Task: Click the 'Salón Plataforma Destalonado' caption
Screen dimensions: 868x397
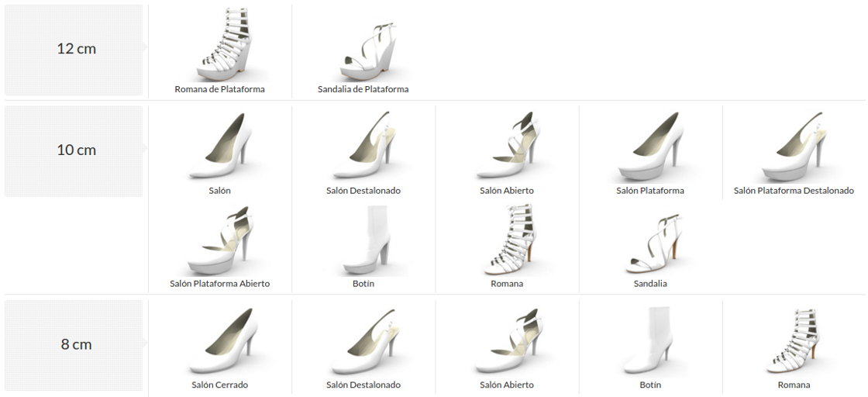Action: click(794, 191)
